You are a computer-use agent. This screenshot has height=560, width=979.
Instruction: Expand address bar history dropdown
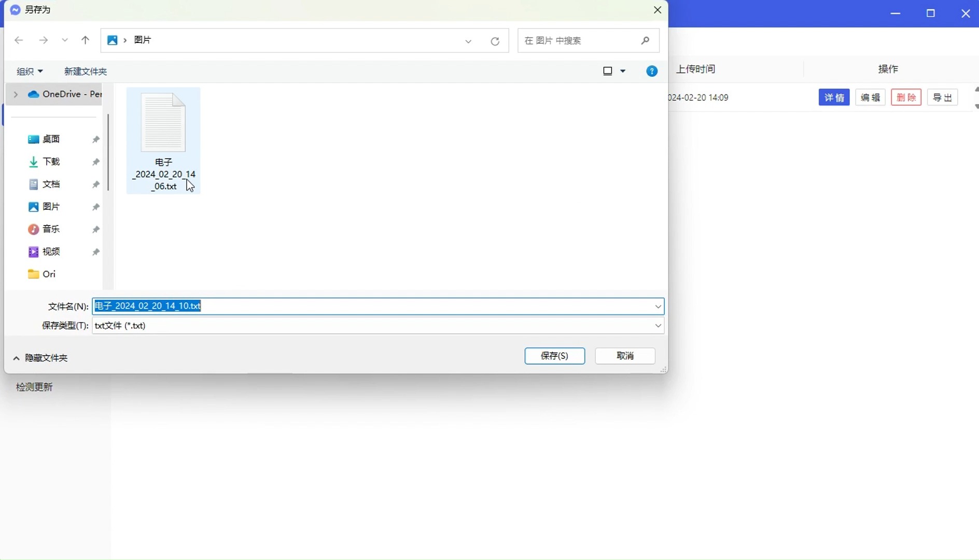pos(468,41)
